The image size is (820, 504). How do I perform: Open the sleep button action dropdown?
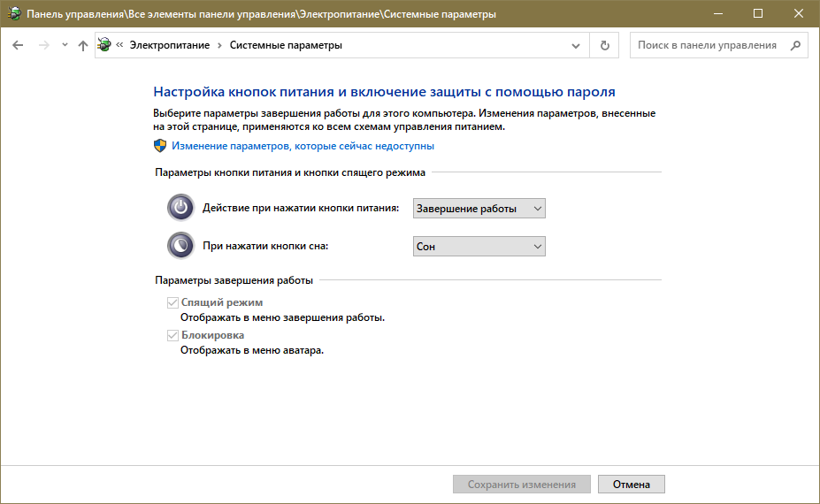click(x=479, y=247)
